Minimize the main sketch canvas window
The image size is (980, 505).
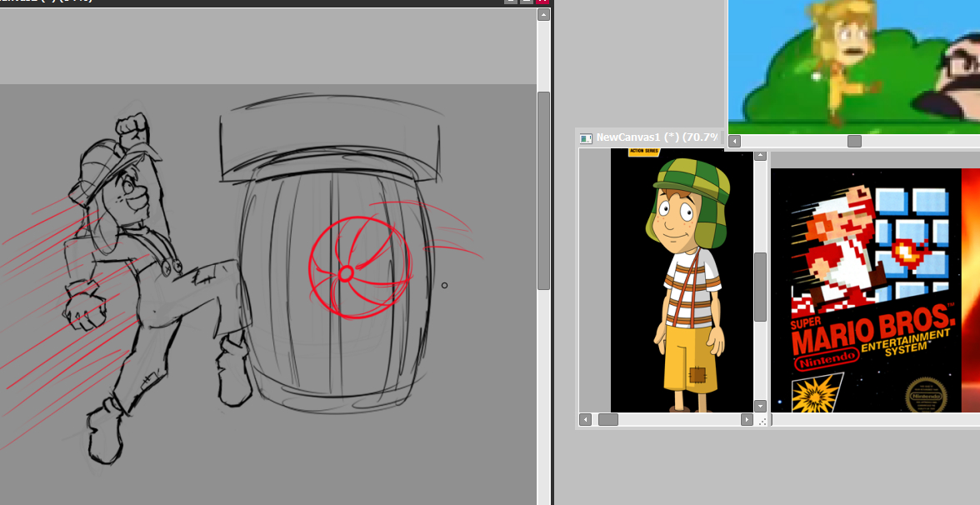(x=511, y=1)
